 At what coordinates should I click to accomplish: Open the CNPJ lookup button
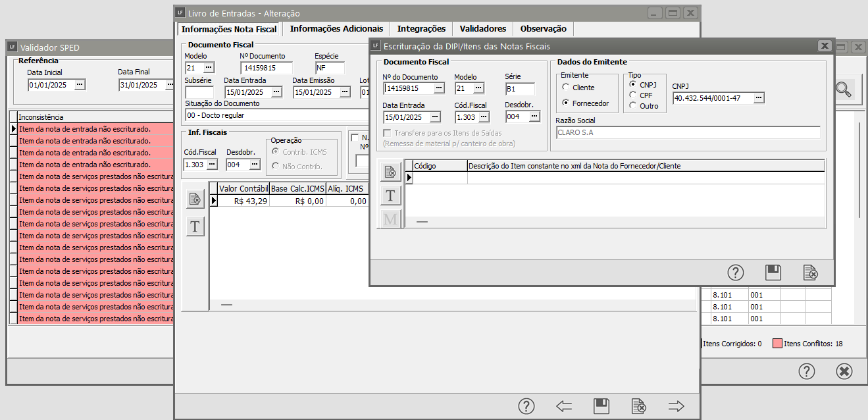[x=759, y=98]
